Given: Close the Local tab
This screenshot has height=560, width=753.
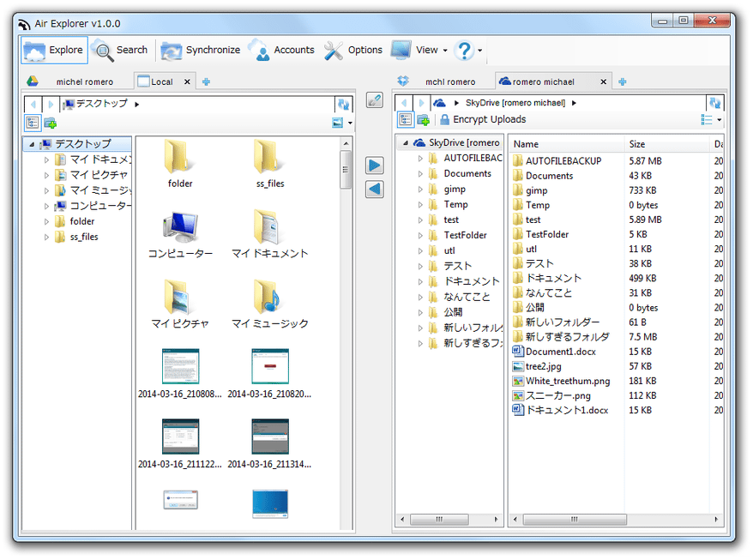Looking at the screenshot, I should coord(187,81).
